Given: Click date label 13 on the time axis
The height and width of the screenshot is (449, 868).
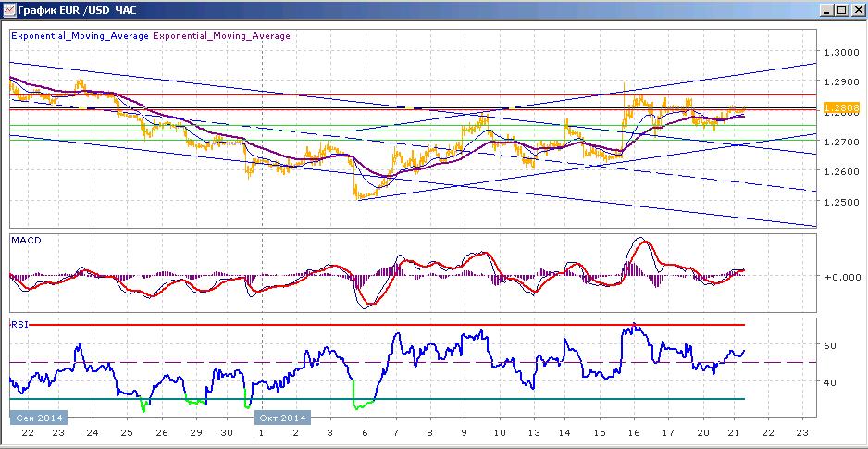Looking at the screenshot, I should pos(533,433).
